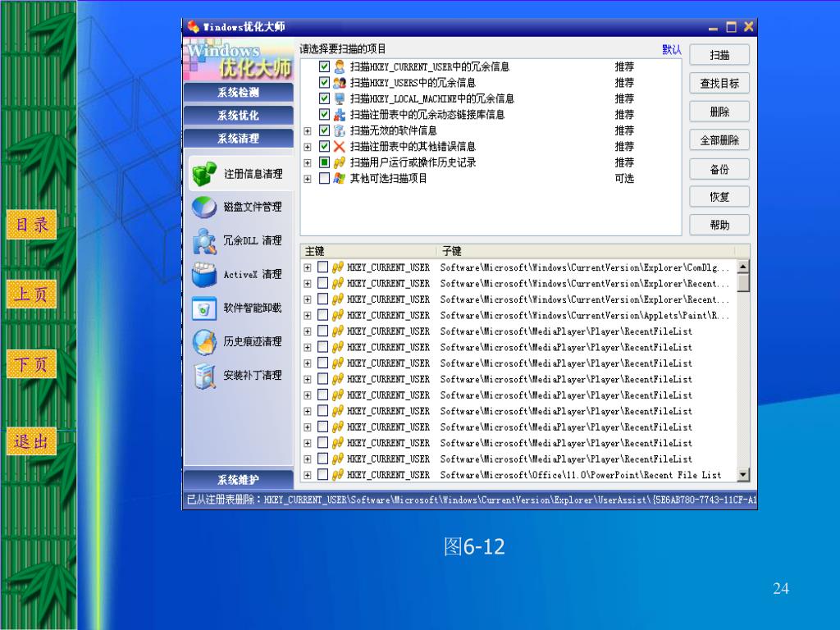Click key icon on PowerPoint Recent File List row
Screen dimensions: 840x630
[x=337, y=475]
